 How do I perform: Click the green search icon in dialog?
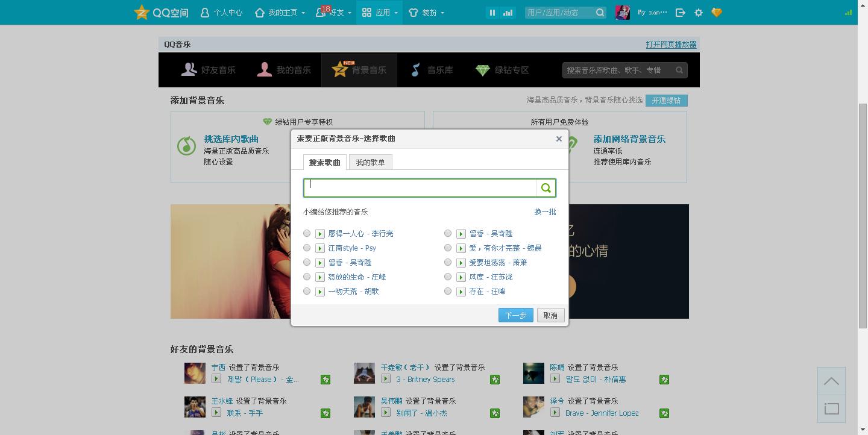(x=546, y=188)
